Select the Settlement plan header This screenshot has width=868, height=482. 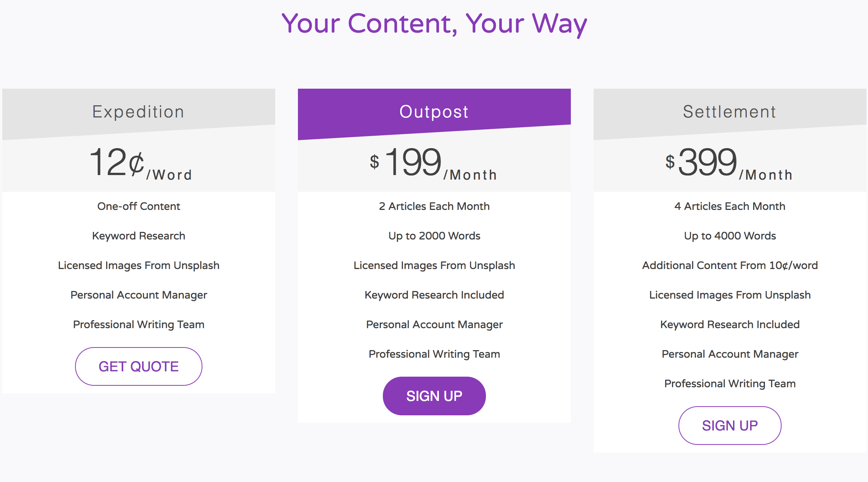point(730,112)
